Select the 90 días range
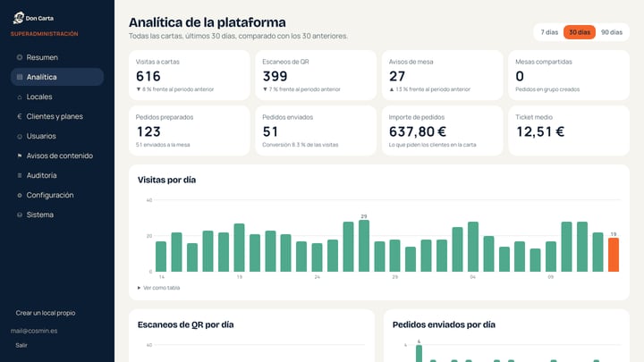The width and height of the screenshot is (644, 362). click(612, 32)
